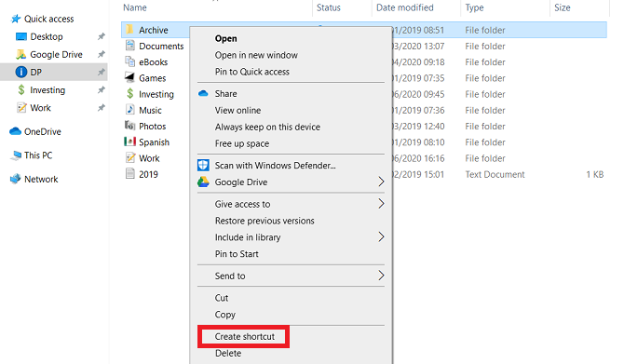Sort by Date modified column header
The height and width of the screenshot is (364, 624).
tap(405, 7)
